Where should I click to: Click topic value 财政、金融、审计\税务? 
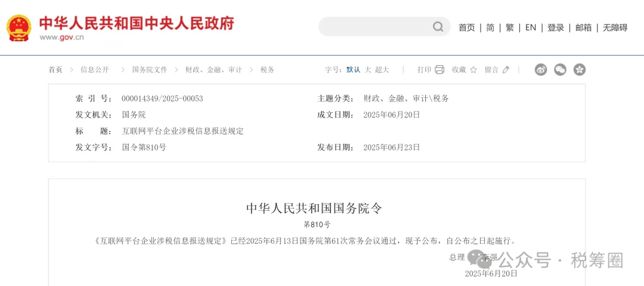point(406,99)
